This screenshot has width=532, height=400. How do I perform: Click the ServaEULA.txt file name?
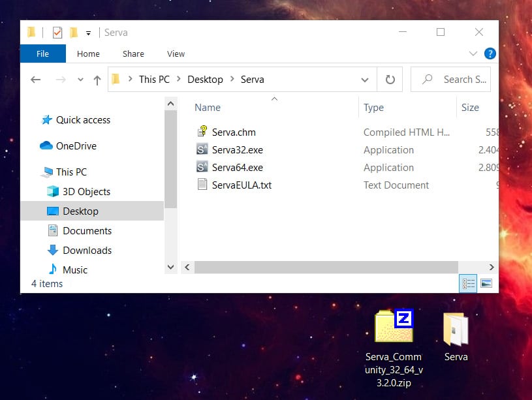pyautogui.click(x=242, y=185)
